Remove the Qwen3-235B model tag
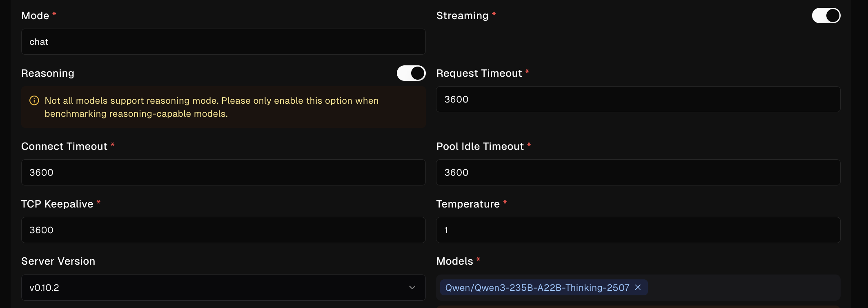 (x=638, y=288)
